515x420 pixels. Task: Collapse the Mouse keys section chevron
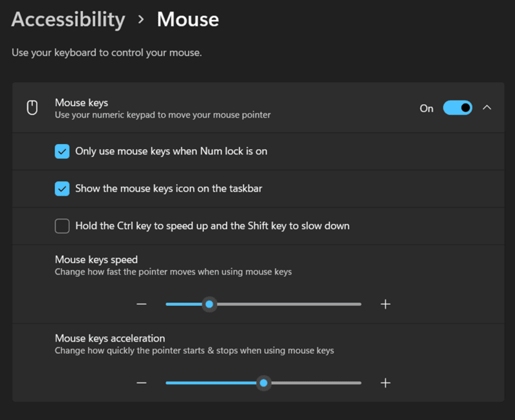click(487, 108)
